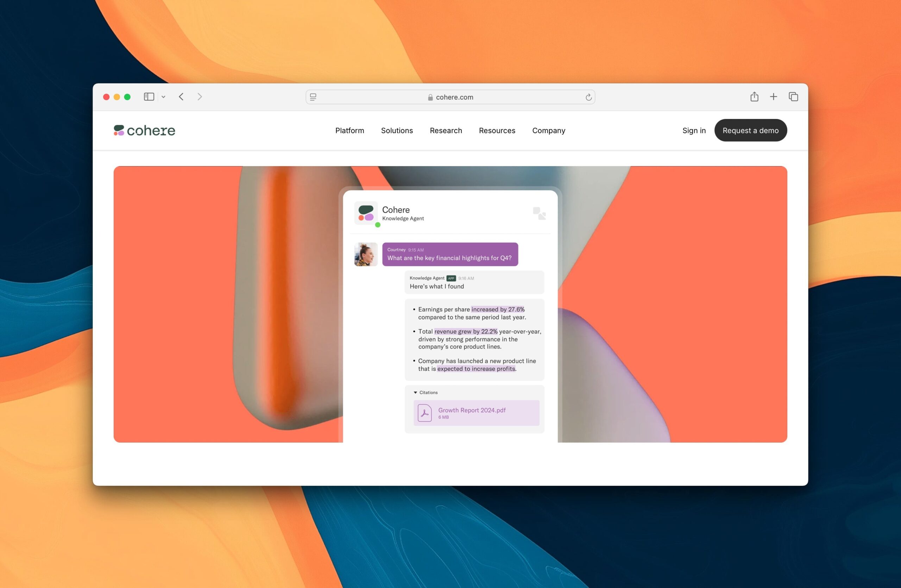Open the browser Share menu

[754, 97]
